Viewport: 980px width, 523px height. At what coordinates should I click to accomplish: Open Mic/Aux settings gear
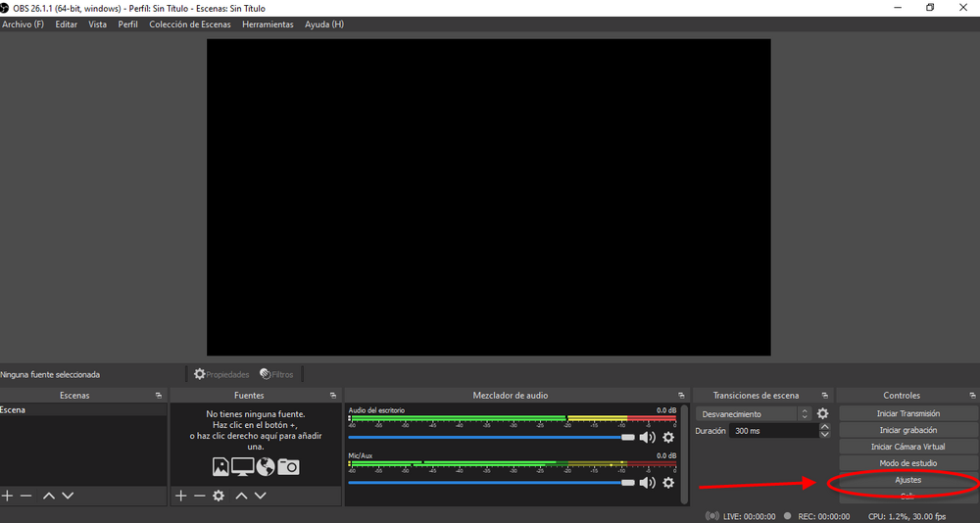[x=668, y=483]
